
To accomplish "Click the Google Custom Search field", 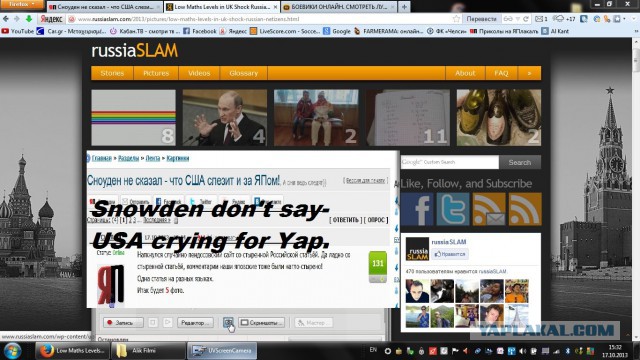I will pyautogui.click(x=449, y=162).
